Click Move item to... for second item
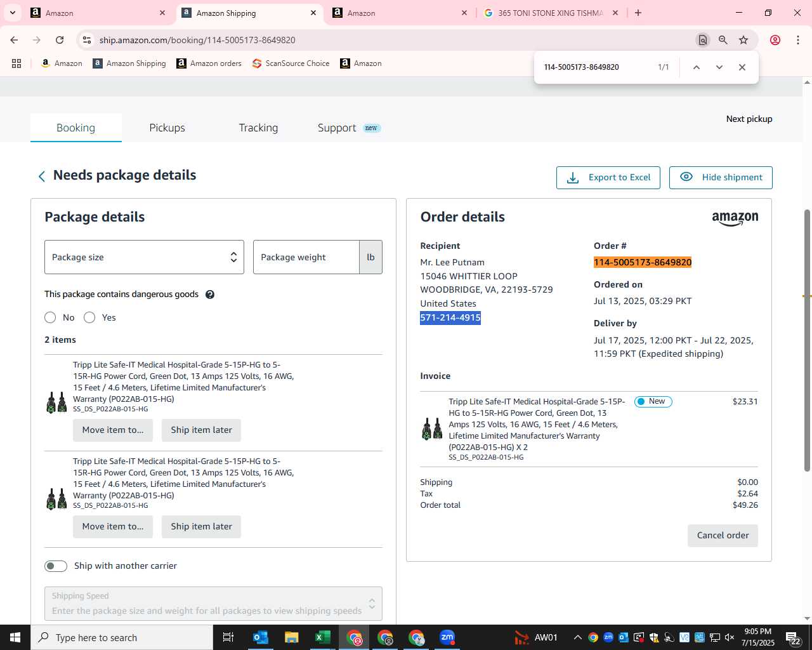 pos(113,527)
